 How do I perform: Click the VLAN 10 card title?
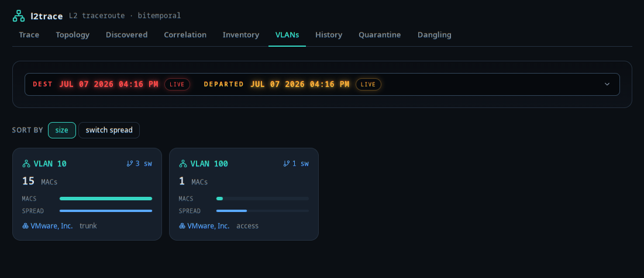pyautogui.click(x=50, y=164)
